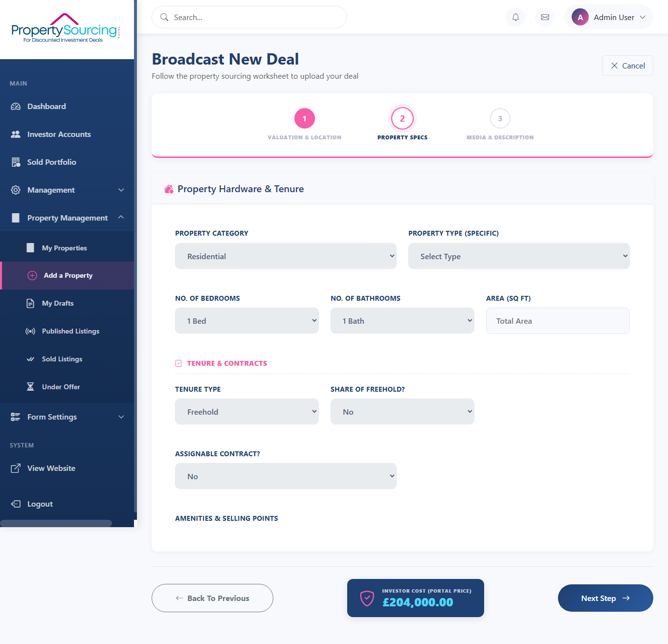Click the Published Listings broadcast icon
Screen dimensions: 668x644
pyautogui.click(x=30, y=331)
